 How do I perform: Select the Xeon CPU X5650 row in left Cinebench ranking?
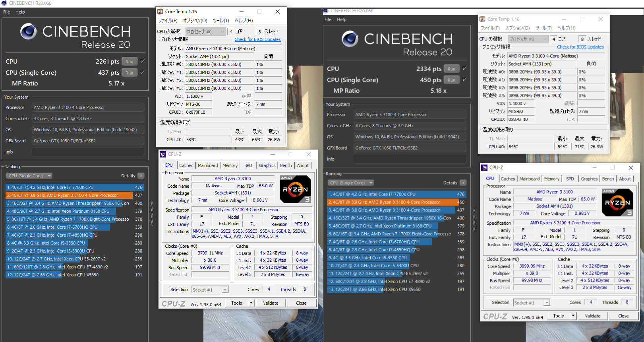tap(75, 275)
